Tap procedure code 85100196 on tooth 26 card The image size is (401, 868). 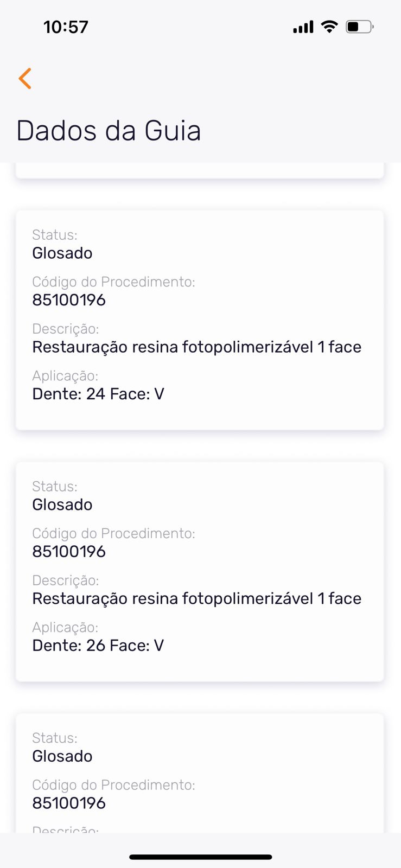(69, 552)
